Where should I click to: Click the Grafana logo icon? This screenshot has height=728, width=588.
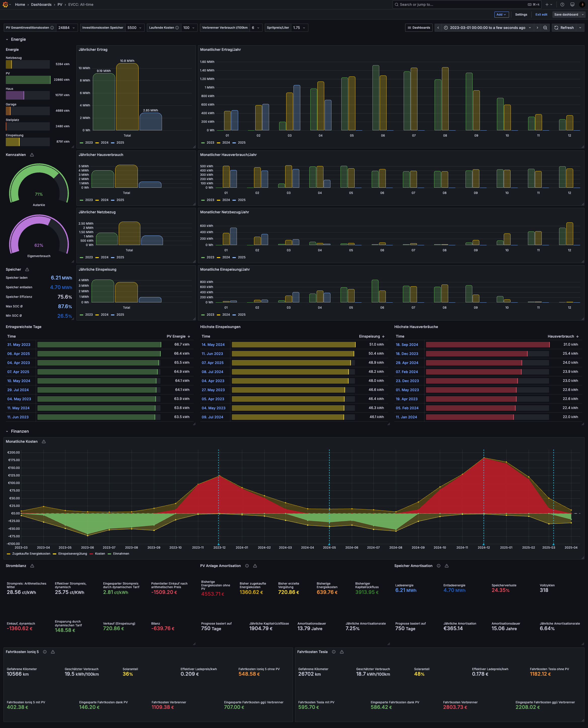click(5, 5)
